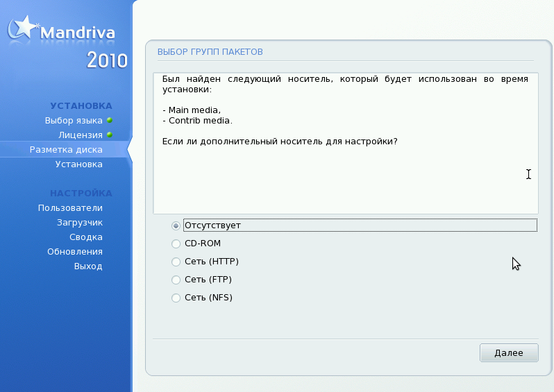Image resolution: width=554 pixels, height=392 pixels.
Task: Click the "НАСТРОЙКА" section heading
Action: click(x=81, y=194)
